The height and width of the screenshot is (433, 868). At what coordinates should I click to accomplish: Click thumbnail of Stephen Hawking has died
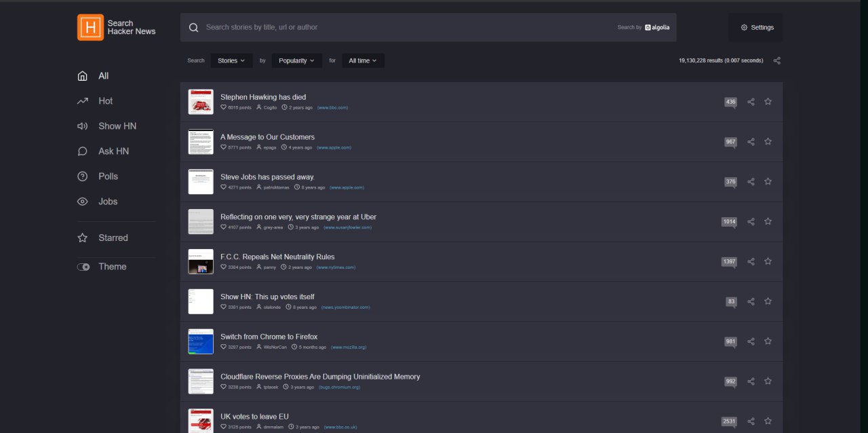coord(201,102)
